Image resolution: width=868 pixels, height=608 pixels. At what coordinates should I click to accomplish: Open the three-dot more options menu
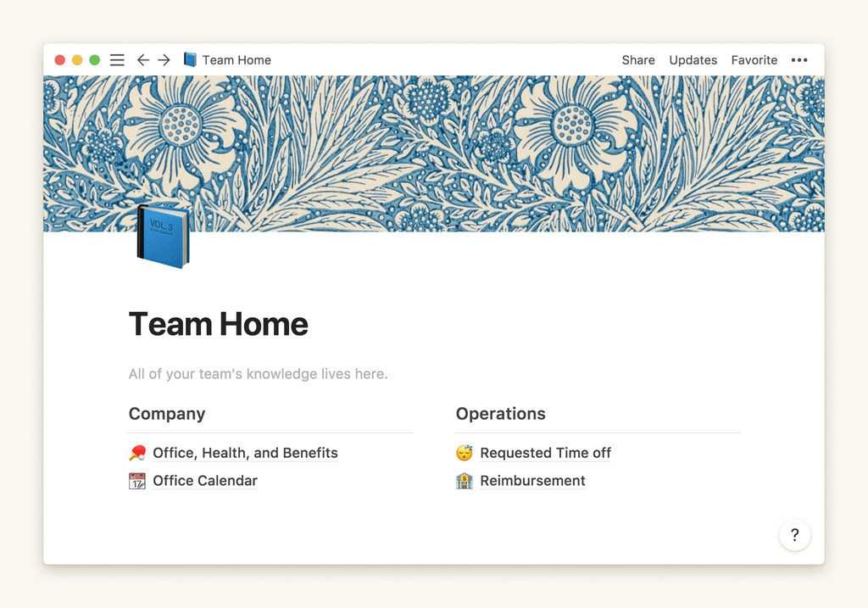pos(798,60)
